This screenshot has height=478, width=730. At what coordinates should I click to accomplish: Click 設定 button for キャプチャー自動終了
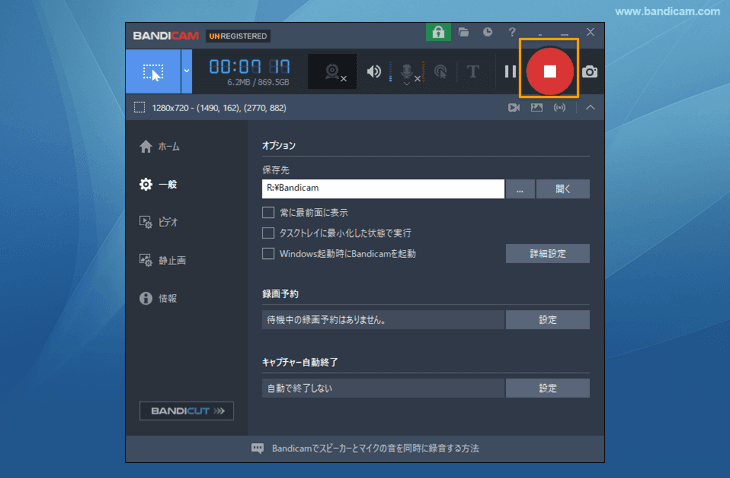click(x=548, y=388)
